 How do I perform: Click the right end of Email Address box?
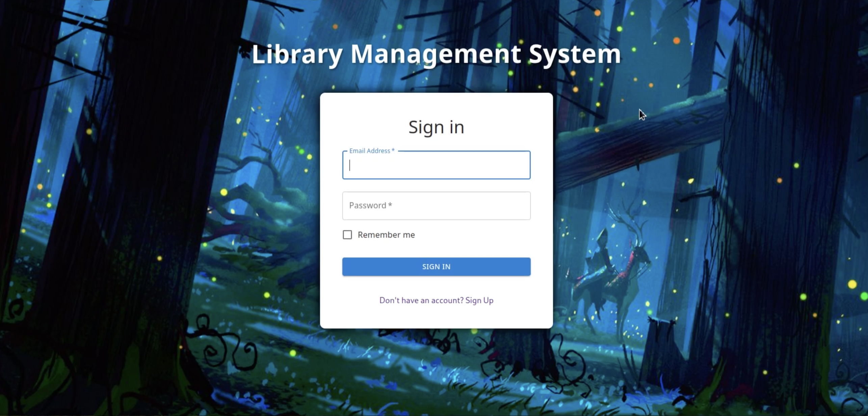(522, 165)
